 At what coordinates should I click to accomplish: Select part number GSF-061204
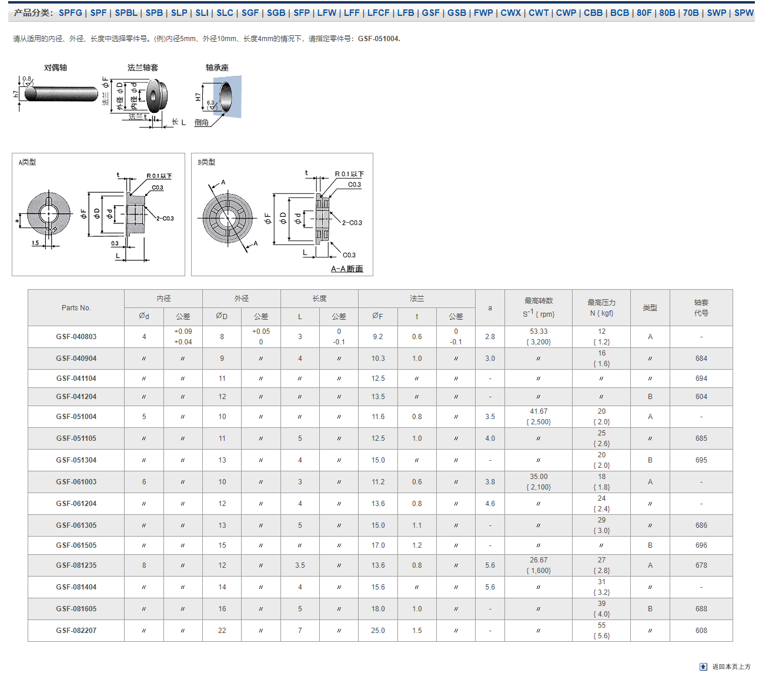pyautogui.click(x=76, y=504)
